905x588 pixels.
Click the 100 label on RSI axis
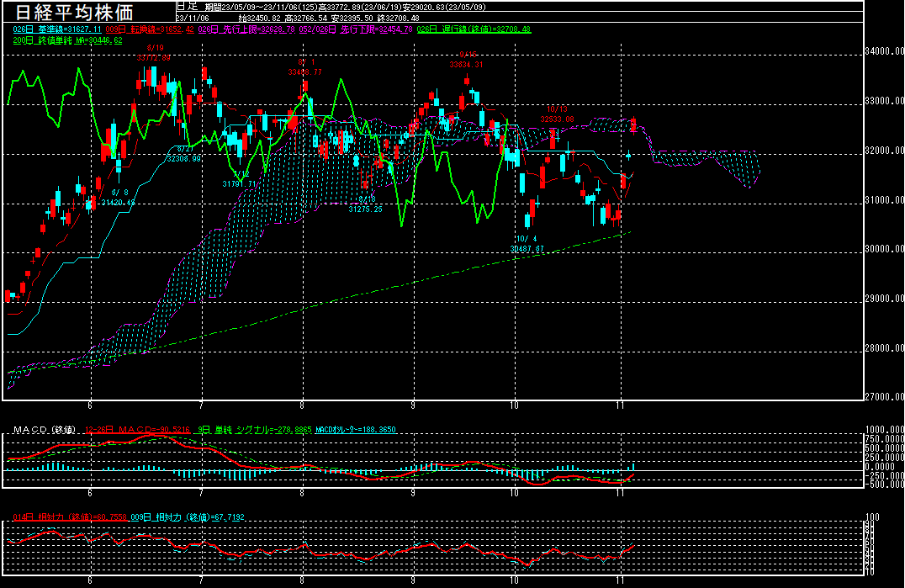coord(872,517)
